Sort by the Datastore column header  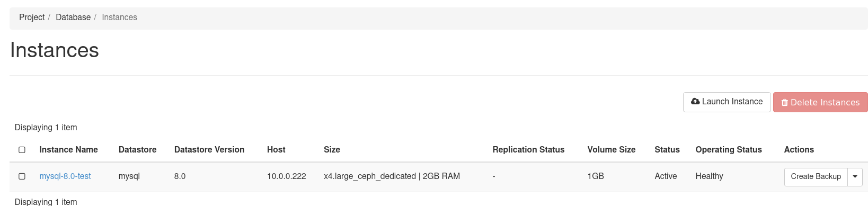coord(137,150)
